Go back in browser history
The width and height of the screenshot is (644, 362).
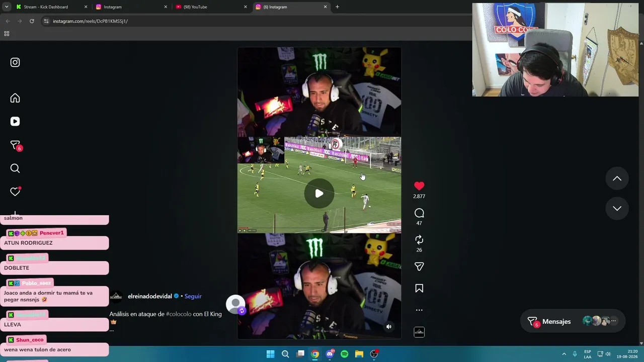point(8,21)
